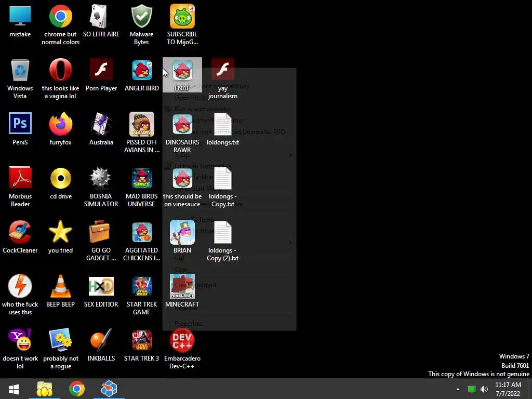Screen dimensions: 532x399
Task: Open the 'Malware Bytes' shield icon
Action: [141, 16]
